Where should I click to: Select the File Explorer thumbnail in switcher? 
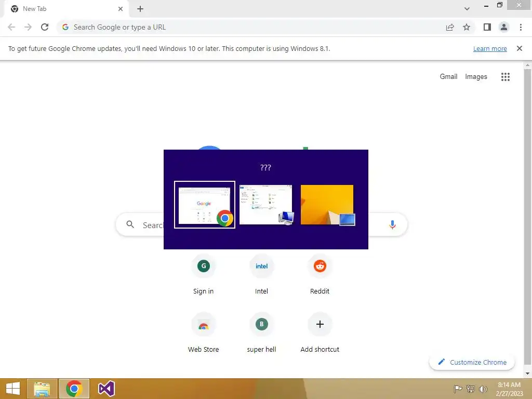pos(266,205)
